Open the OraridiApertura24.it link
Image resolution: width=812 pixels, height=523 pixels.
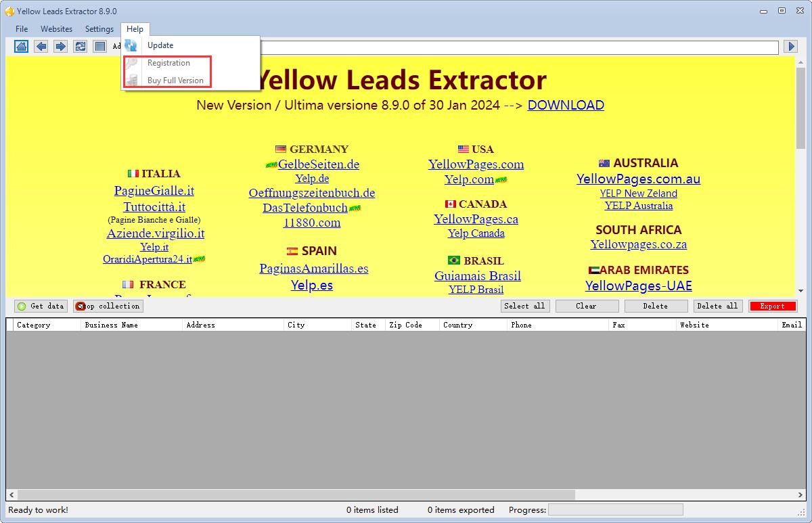148,259
